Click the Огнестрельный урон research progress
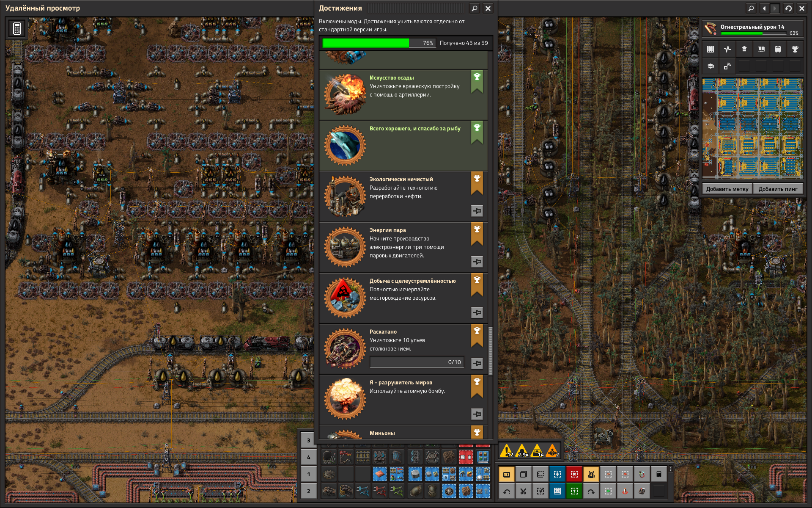The height and width of the screenshot is (508, 812). (752, 29)
